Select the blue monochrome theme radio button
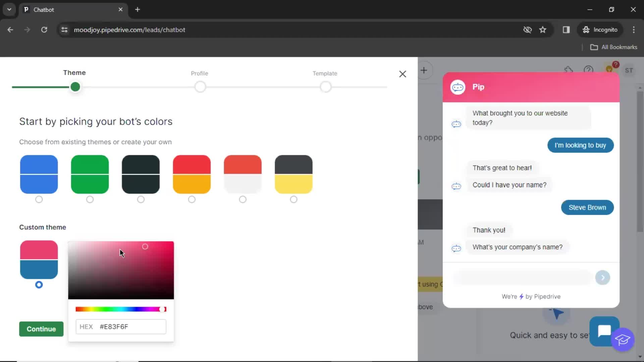 pos(39,199)
